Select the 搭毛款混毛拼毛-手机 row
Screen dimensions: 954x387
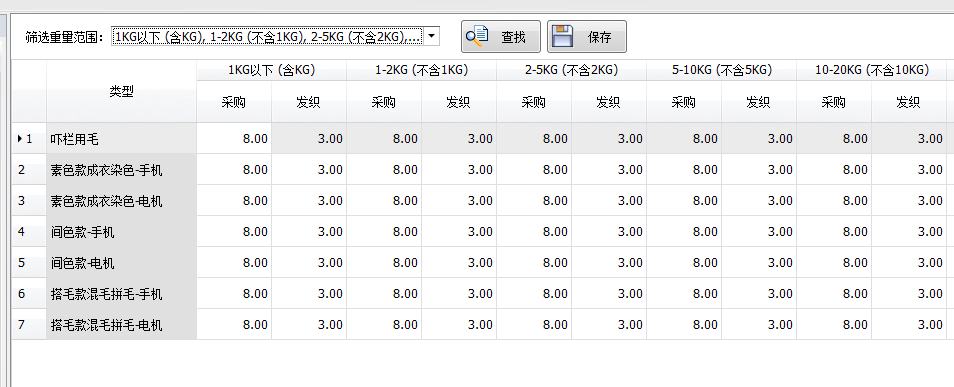122,294
